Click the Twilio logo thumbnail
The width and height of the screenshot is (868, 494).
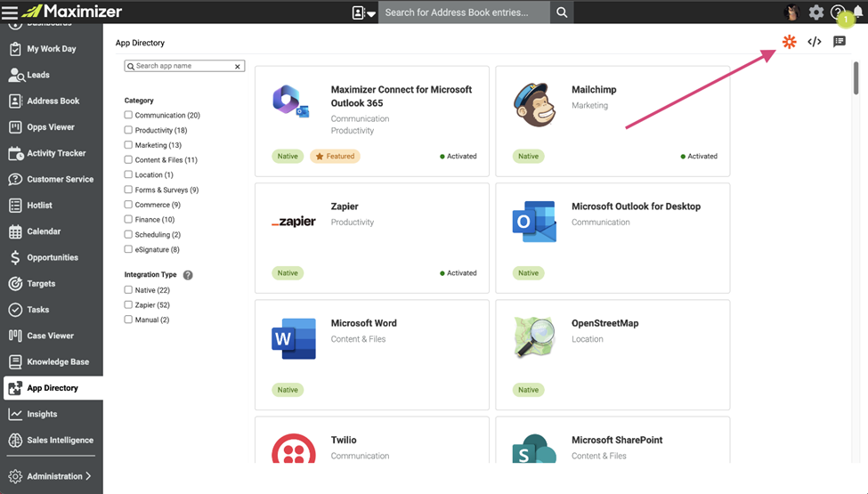coord(294,449)
